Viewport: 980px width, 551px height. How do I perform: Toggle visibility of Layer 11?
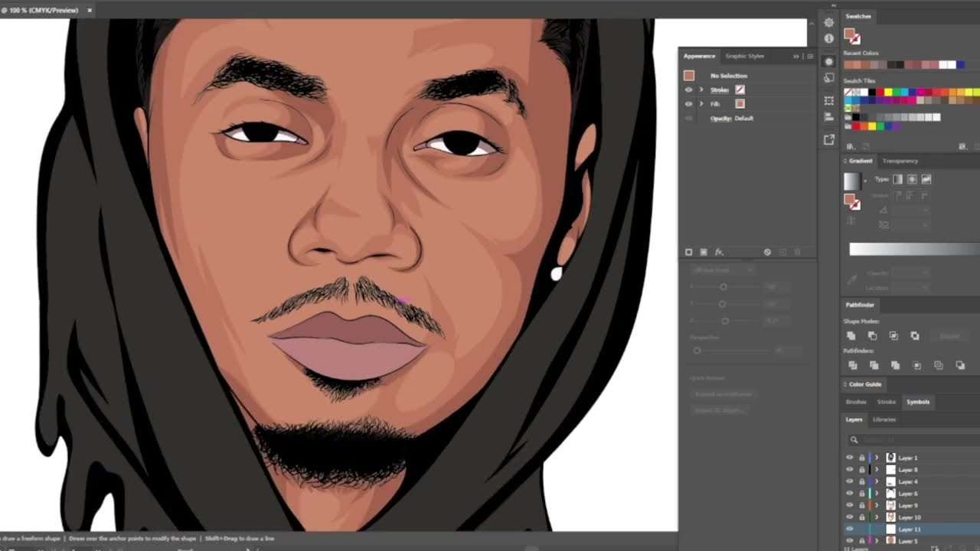pyautogui.click(x=849, y=530)
